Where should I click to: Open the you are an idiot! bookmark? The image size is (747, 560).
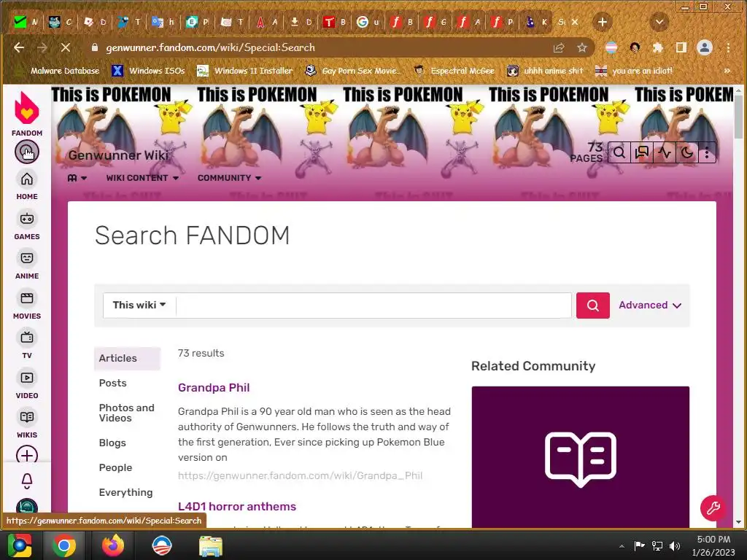pyautogui.click(x=634, y=71)
